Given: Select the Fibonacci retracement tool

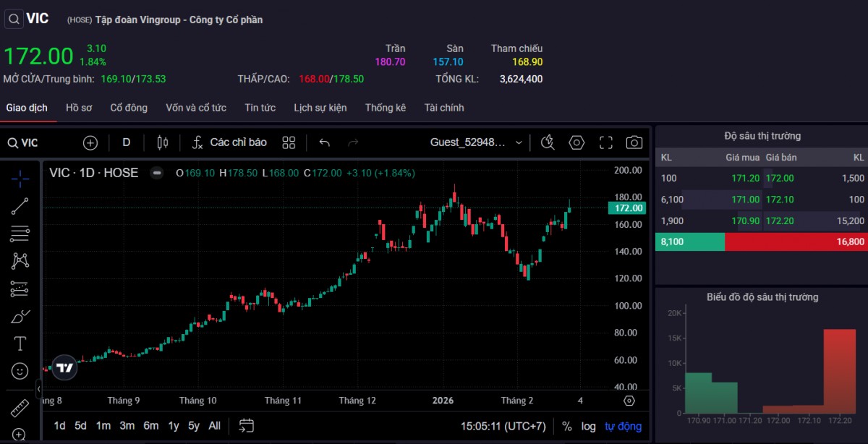Looking at the screenshot, I should pyautogui.click(x=20, y=234).
